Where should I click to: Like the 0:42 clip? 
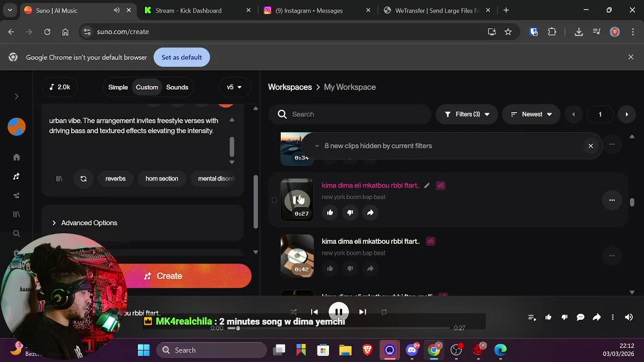click(330, 268)
